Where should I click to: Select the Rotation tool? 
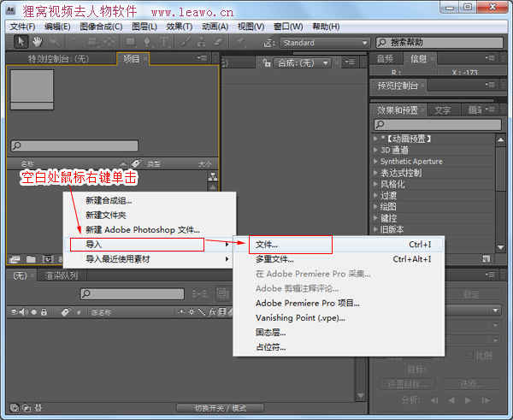[x=76, y=42]
